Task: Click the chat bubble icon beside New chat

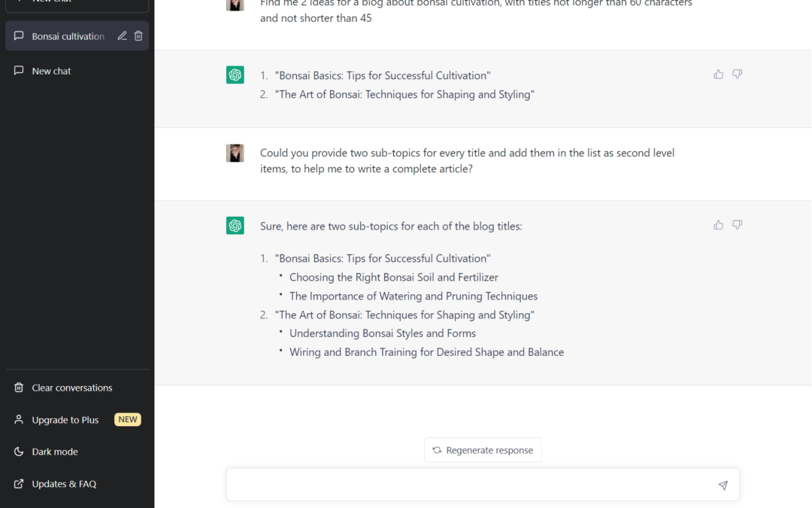Action: (x=19, y=71)
